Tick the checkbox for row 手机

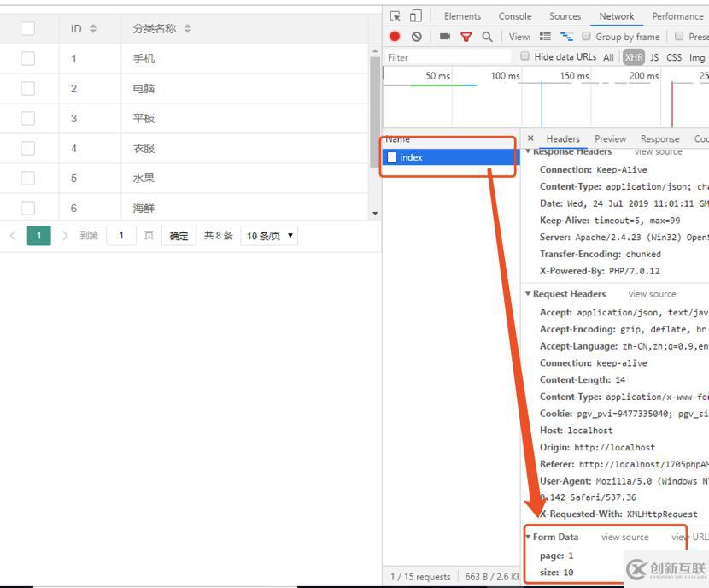pyautogui.click(x=28, y=59)
